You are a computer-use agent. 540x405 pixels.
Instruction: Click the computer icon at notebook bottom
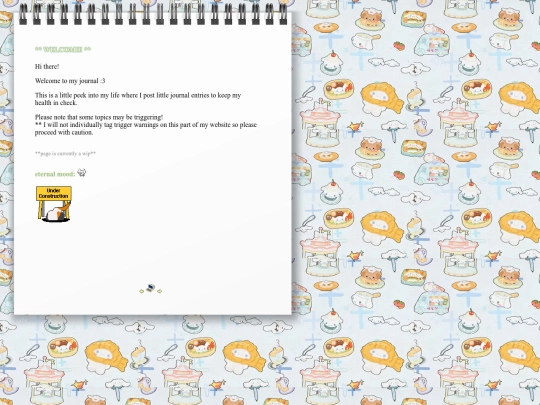150,288
